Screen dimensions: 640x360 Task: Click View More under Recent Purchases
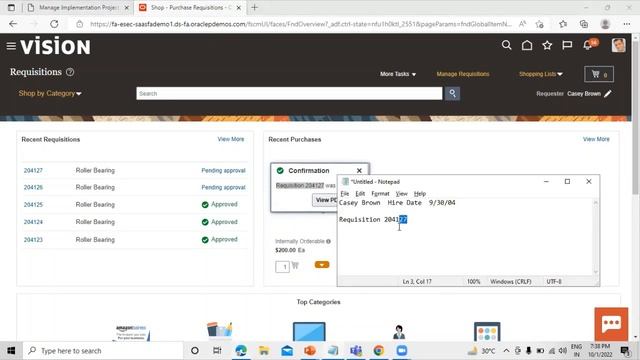pyautogui.click(x=596, y=139)
